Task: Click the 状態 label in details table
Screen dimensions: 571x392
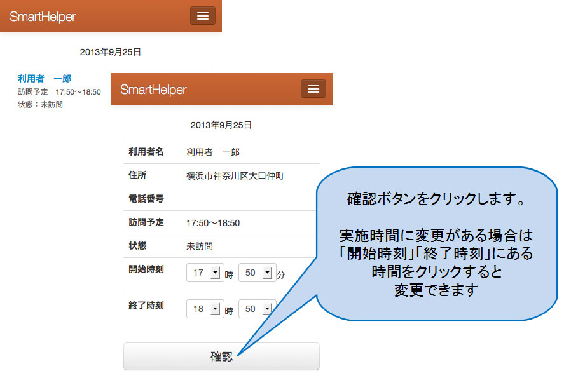Action: coord(137,246)
